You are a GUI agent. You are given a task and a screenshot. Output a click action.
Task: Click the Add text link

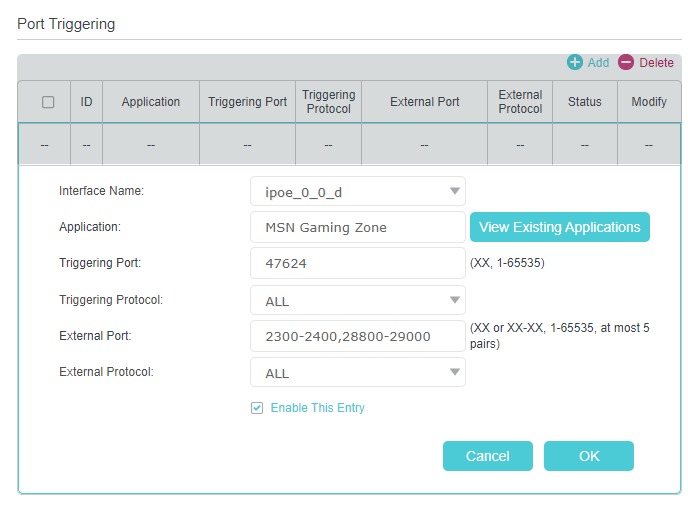click(598, 63)
